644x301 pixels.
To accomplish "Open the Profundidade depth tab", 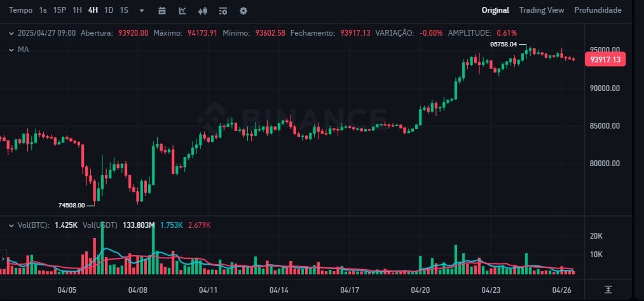I will pyautogui.click(x=598, y=10).
